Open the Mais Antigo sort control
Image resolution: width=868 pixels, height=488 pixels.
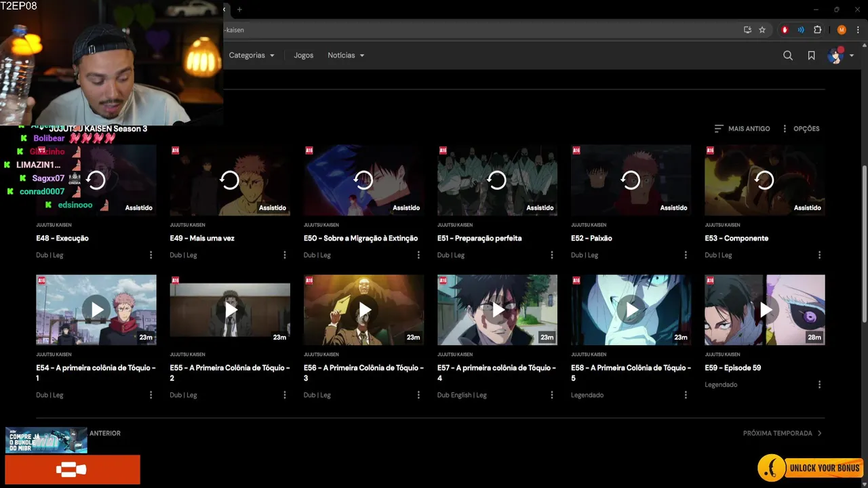click(742, 129)
